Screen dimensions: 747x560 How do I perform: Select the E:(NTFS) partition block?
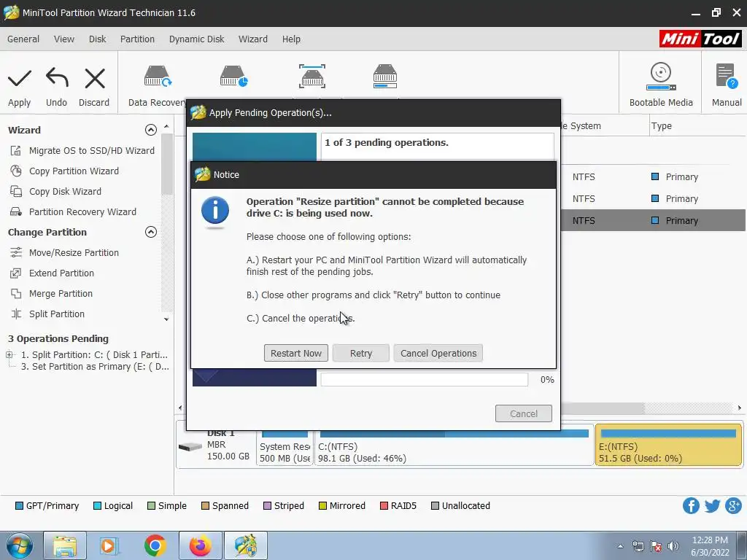(x=668, y=446)
